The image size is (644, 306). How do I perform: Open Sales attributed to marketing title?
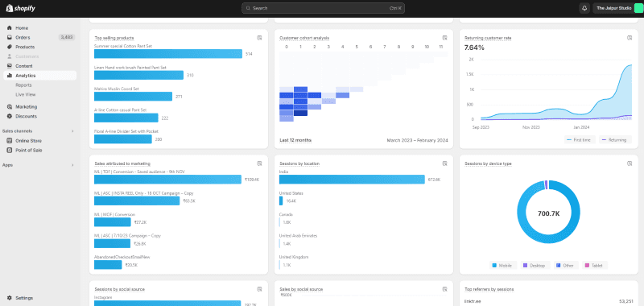(x=122, y=163)
